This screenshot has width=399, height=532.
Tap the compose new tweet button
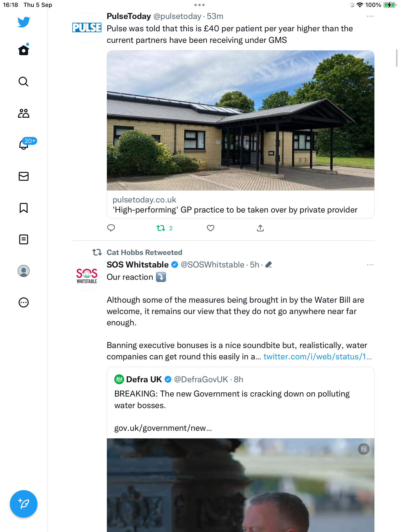tap(24, 504)
